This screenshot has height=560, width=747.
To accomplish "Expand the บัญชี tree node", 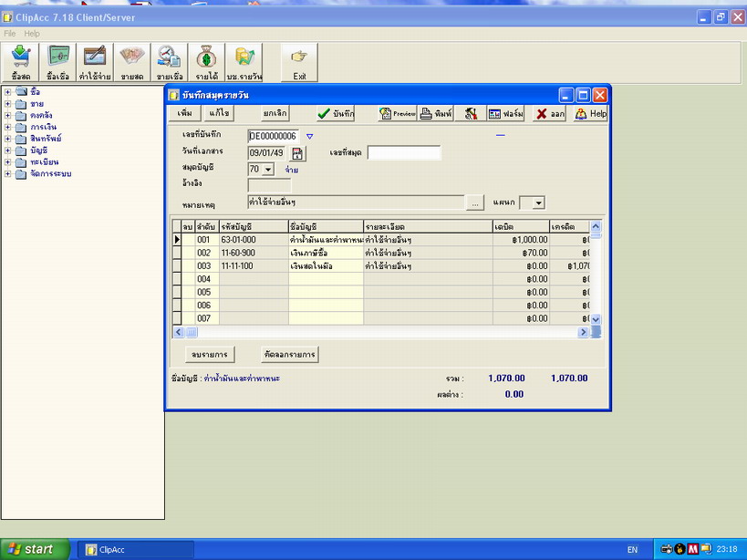I will pyautogui.click(x=8, y=150).
